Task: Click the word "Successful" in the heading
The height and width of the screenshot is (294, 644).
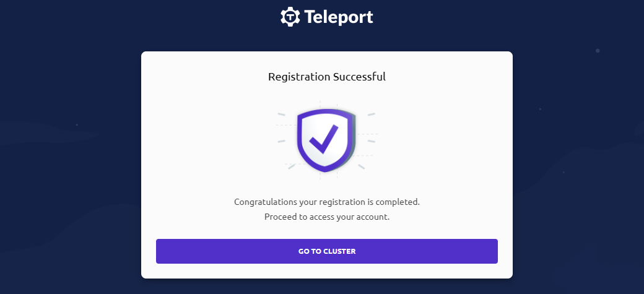Action: coord(360,77)
